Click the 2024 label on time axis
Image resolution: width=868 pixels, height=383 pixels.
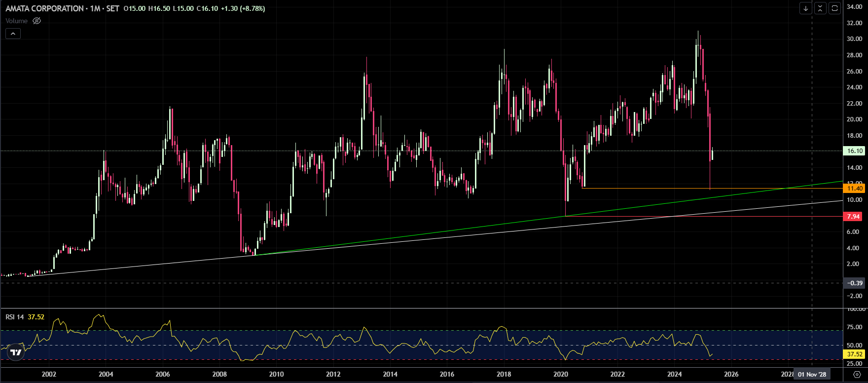[x=674, y=374]
